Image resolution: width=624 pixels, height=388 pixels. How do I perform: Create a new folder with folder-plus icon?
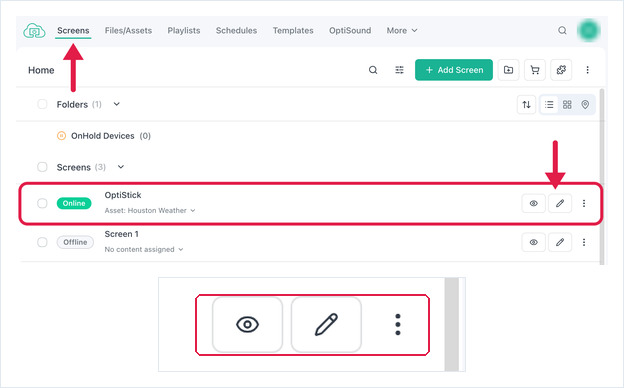point(508,70)
